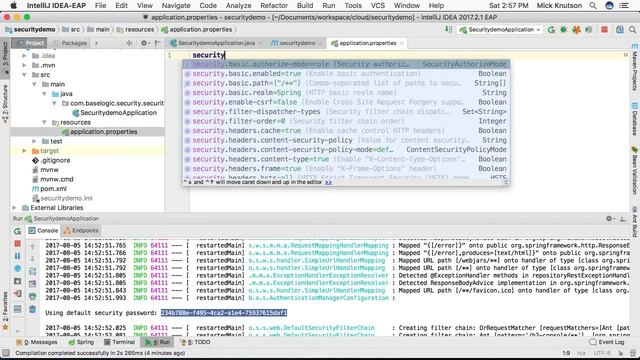The image size is (640, 360).
Task: Expand the target folder
Action: pyautogui.click(x=24, y=151)
